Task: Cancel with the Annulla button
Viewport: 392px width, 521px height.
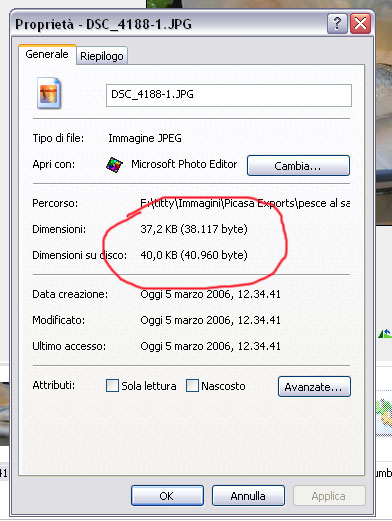Action: [x=248, y=496]
